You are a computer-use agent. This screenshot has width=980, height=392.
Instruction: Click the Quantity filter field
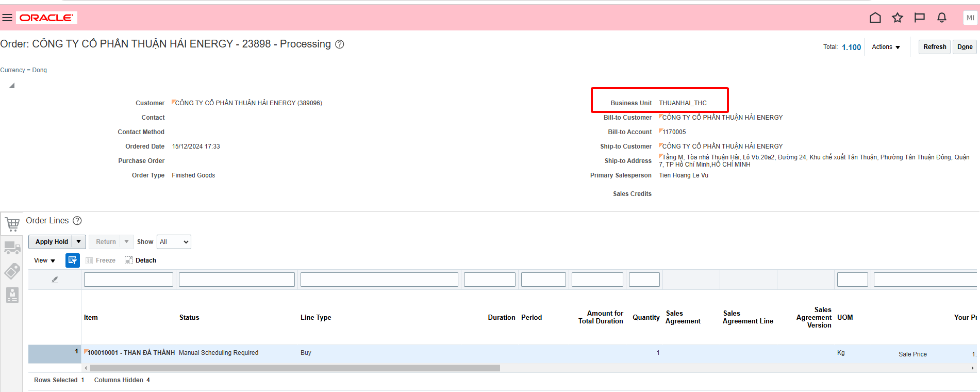[644, 280]
